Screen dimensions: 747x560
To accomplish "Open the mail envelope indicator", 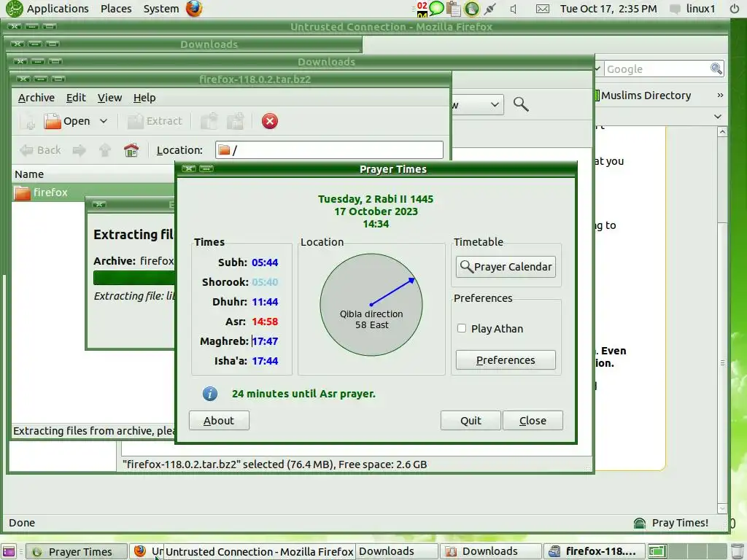I will (543, 9).
